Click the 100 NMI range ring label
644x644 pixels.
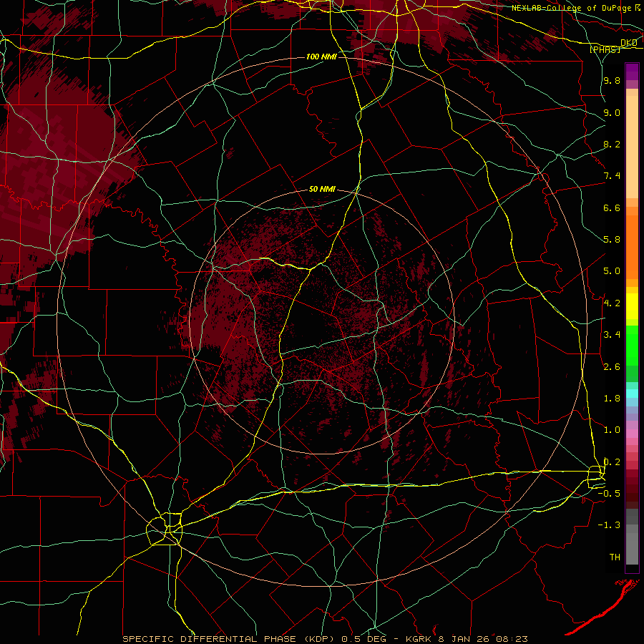click(x=321, y=57)
